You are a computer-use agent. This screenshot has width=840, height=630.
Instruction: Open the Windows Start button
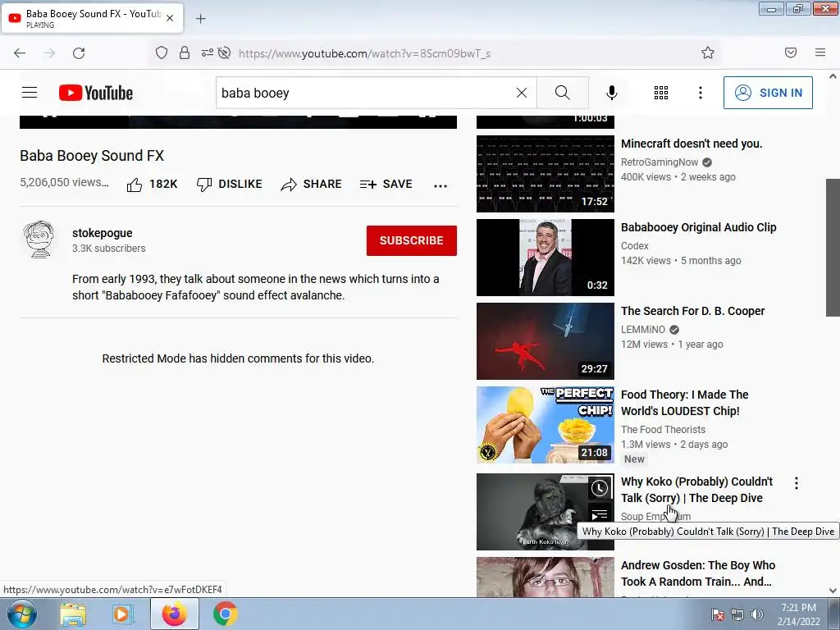pos(21,614)
